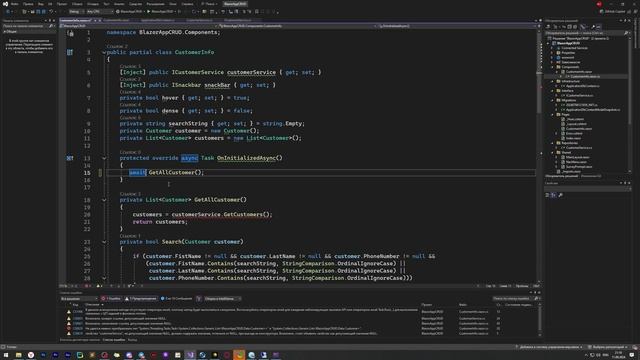Switch to the Изменения Git tab beside Solution Explorer
640x360 pixels.
[x=591, y=176]
